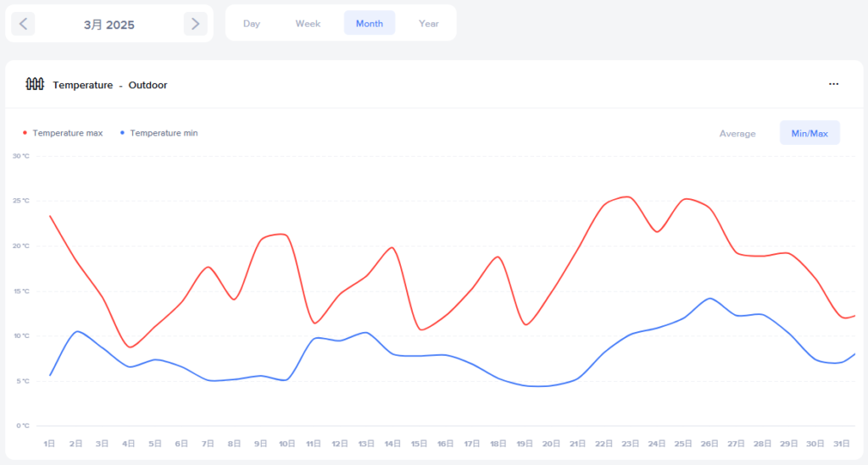
Task: Click the 23日 label on the x-axis
Action: tap(629, 443)
